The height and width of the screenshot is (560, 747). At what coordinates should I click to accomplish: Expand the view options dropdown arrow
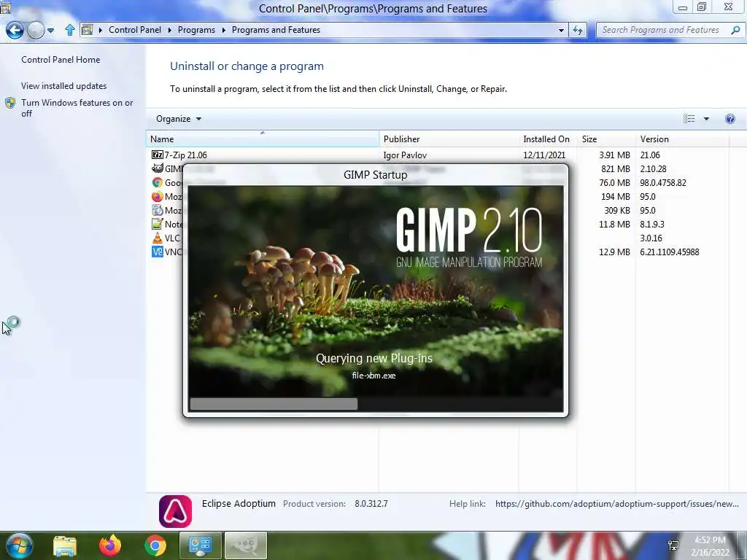[x=706, y=119]
